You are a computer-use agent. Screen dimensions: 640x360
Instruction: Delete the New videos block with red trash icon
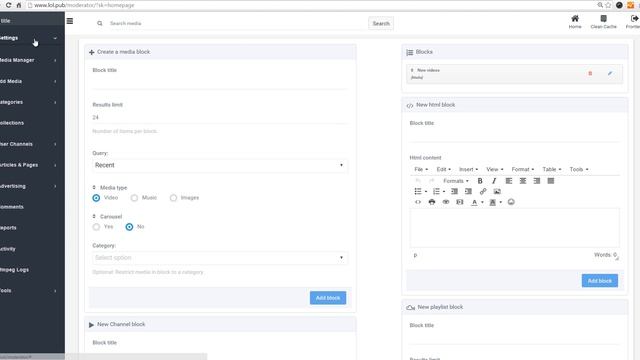(590, 73)
